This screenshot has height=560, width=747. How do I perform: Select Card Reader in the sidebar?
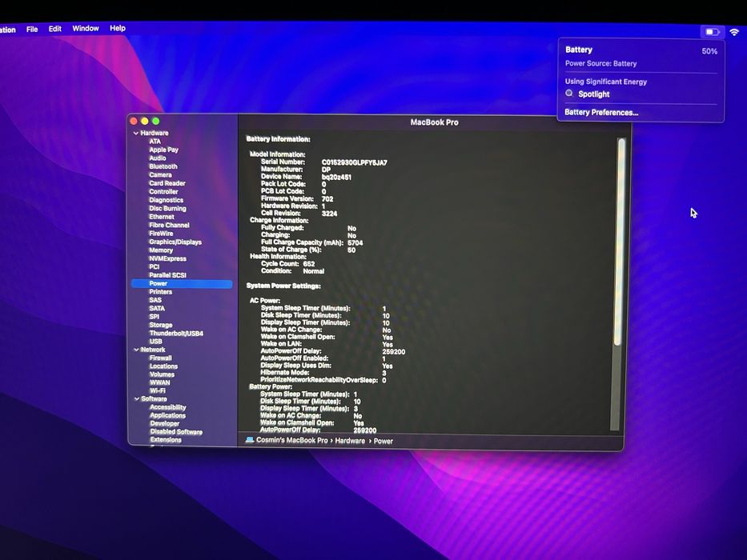(167, 183)
